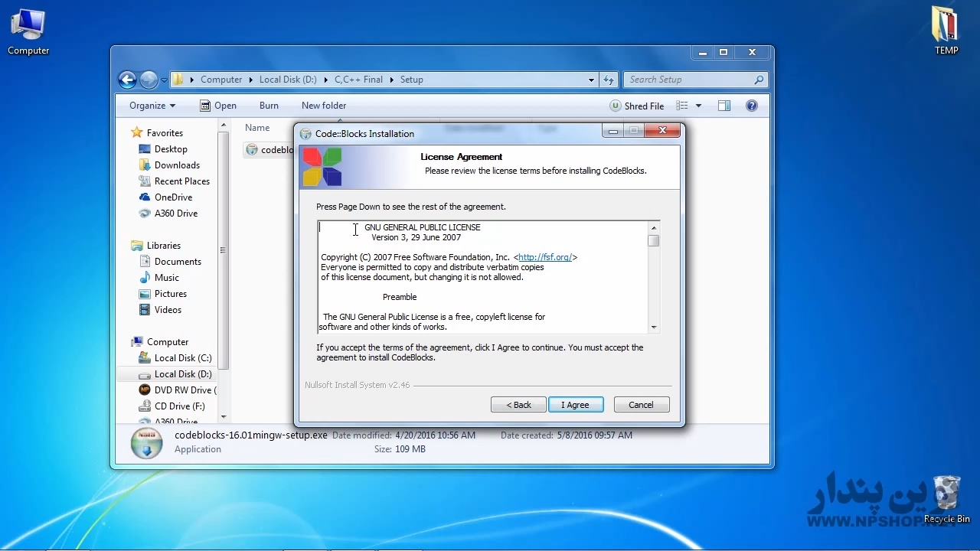Image resolution: width=980 pixels, height=551 pixels.
Task: Click the Explorer help question mark icon
Action: 752,106
